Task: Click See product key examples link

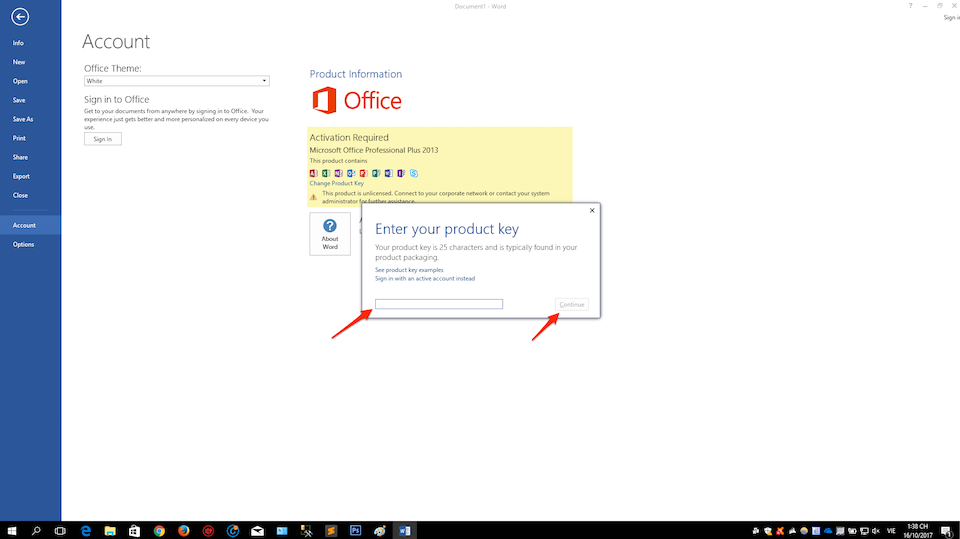Action: 409,270
